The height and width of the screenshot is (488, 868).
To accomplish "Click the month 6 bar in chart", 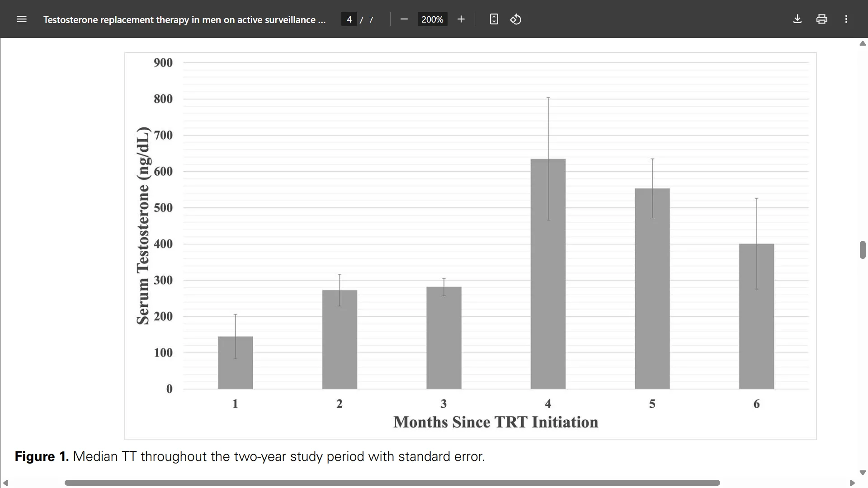I will tap(756, 316).
